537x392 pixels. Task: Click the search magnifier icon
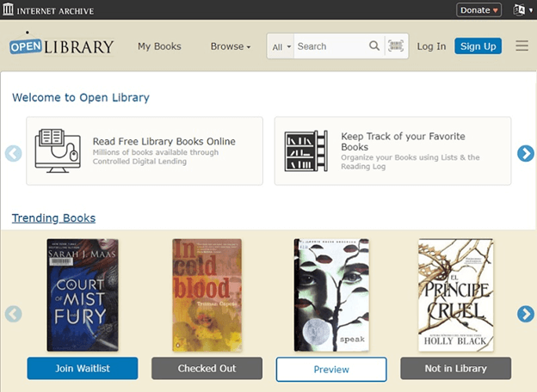point(374,46)
